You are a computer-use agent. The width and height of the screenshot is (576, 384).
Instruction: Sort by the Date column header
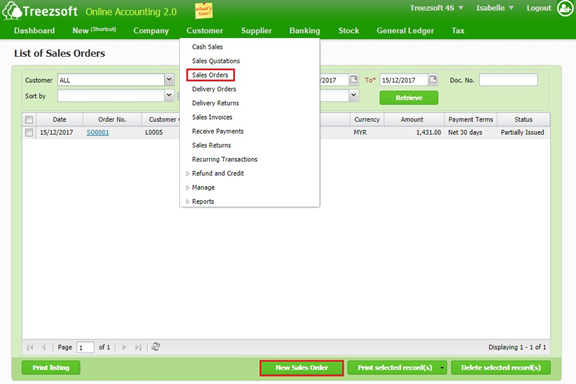point(60,120)
